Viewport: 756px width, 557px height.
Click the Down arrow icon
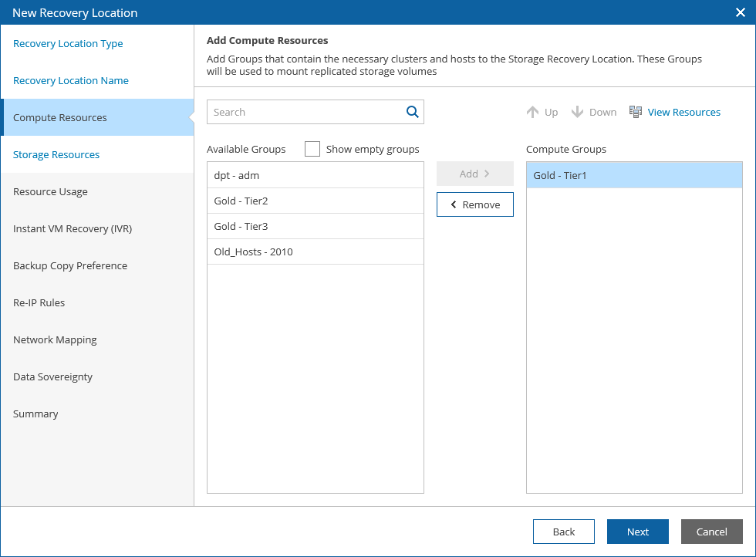(x=577, y=112)
